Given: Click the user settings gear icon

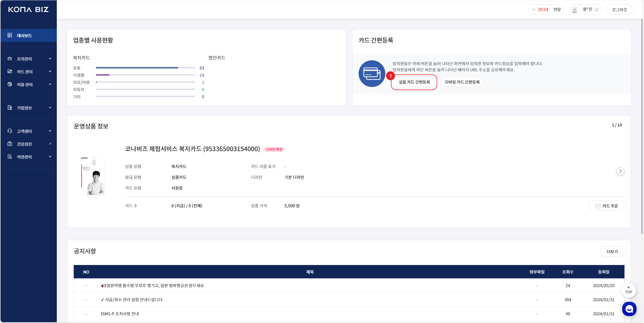Looking at the screenshot, I should [x=597, y=10].
